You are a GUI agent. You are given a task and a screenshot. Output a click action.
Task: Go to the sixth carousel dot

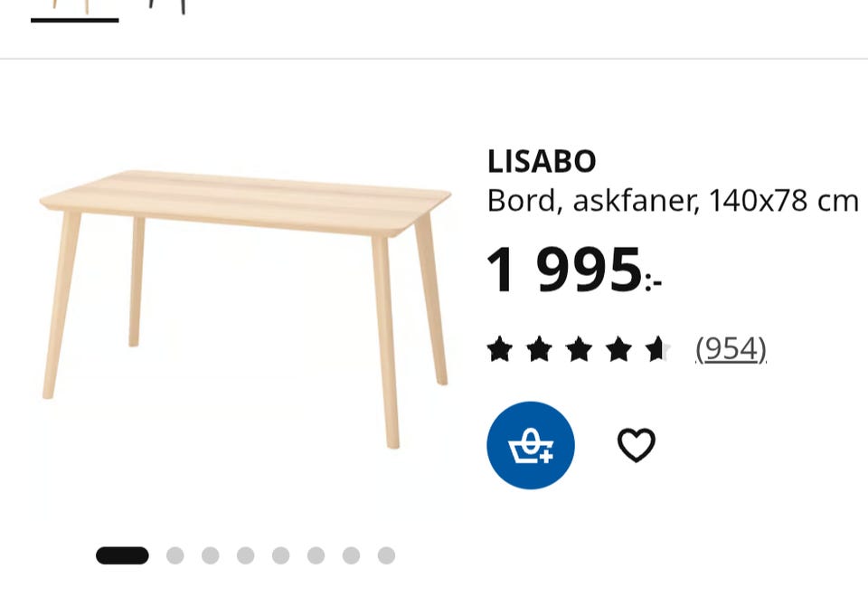(316, 555)
